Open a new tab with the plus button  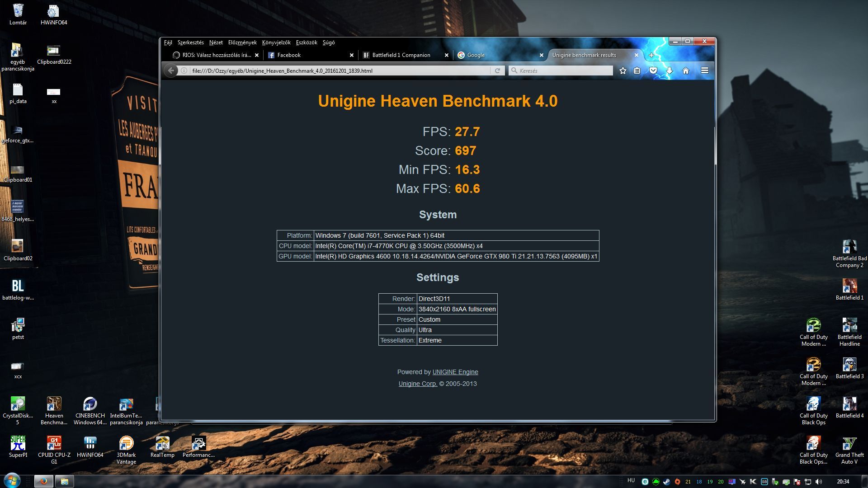(x=651, y=55)
